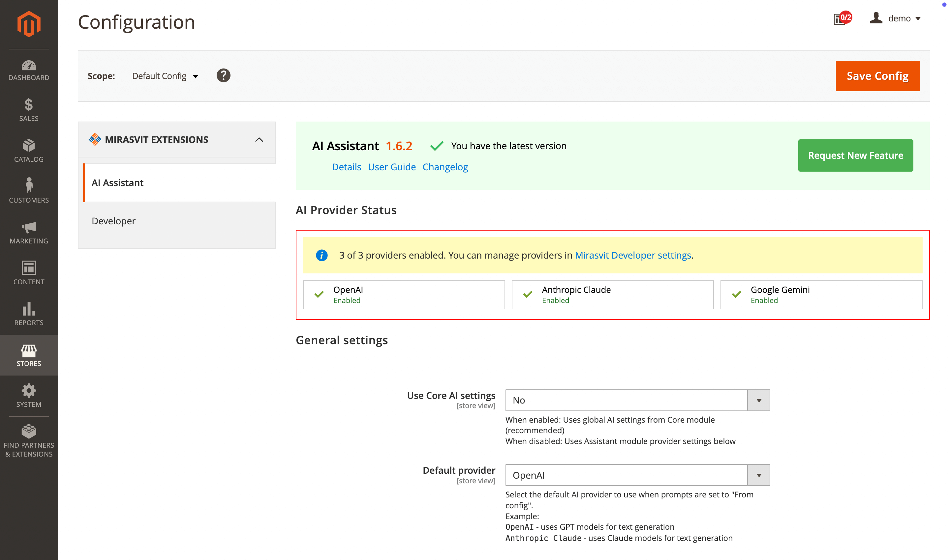Image resolution: width=949 pixels, height=560 pixels.
Task: Click the Magento logo icon
Action: 29,24
